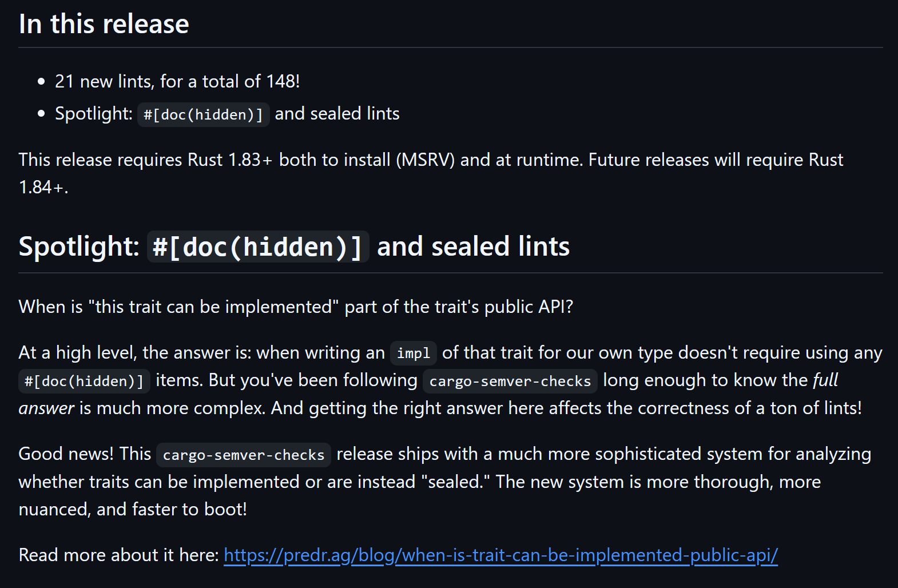Click the italic word "full"
The width and height of the screenshot is (898, 588).
[825, 380]
